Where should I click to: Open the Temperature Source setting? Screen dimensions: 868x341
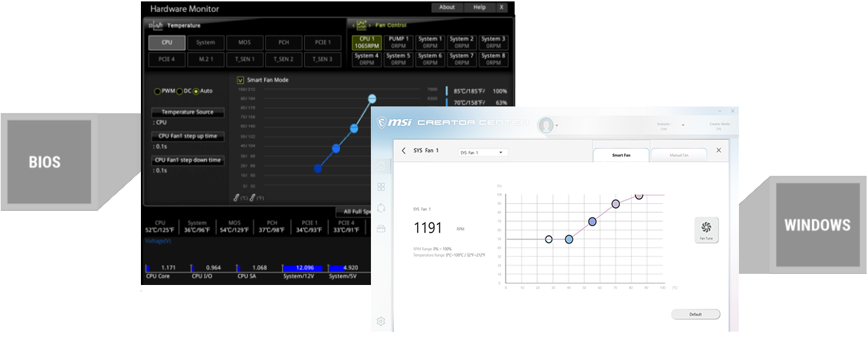188,112
